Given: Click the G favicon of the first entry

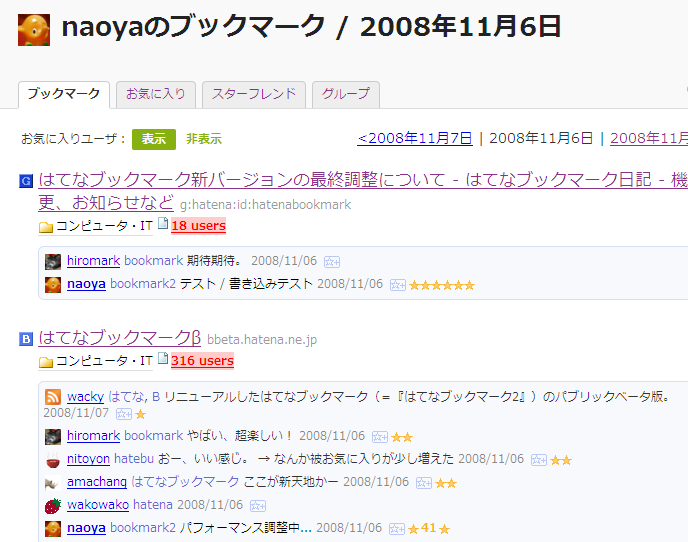Looking at the screenshot, I should click(26, 181).
